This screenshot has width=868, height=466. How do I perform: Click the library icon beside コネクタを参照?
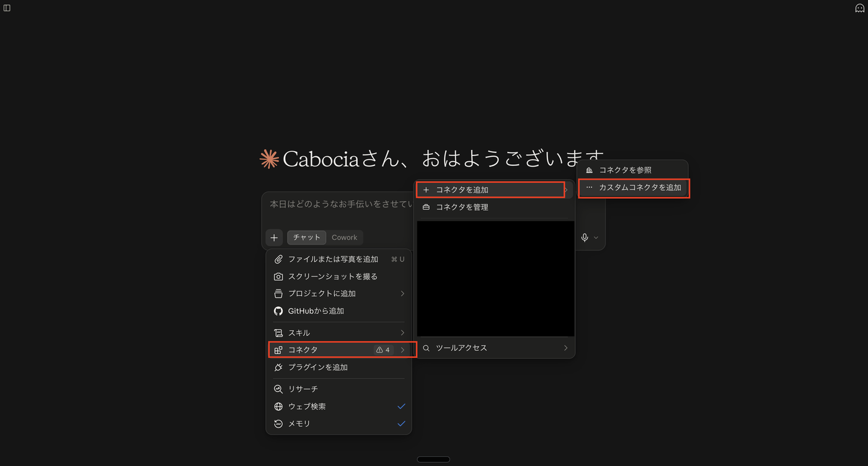589,170
